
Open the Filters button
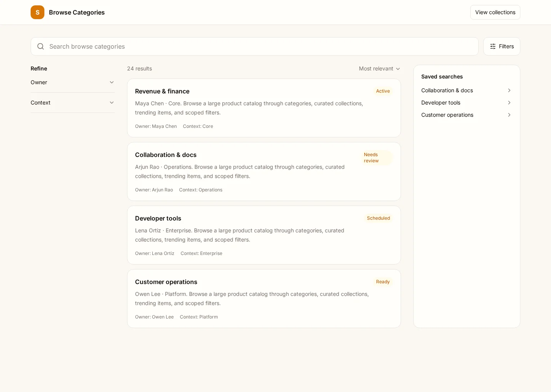[502, 46]
